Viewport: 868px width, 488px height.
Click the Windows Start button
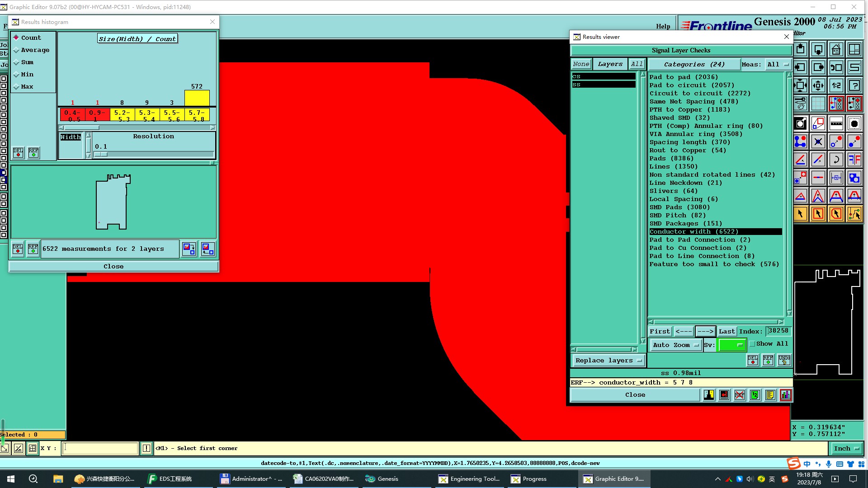point(11,479)
